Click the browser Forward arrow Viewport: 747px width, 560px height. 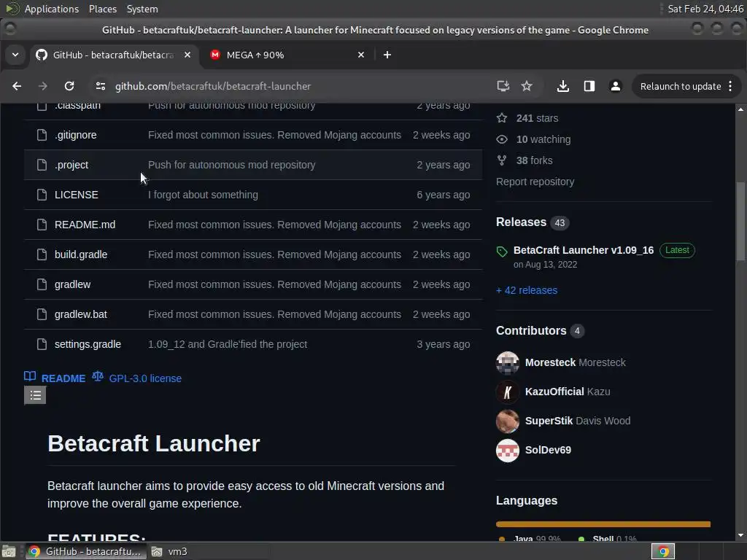coord(43,86)
